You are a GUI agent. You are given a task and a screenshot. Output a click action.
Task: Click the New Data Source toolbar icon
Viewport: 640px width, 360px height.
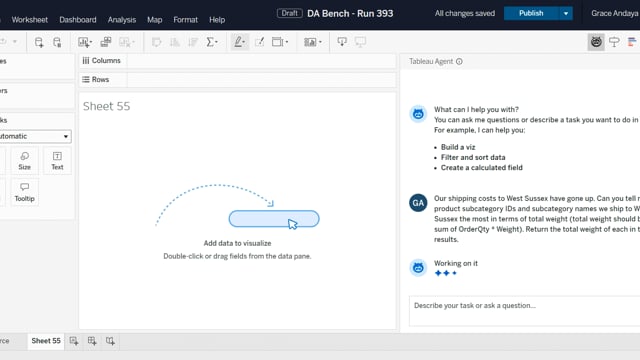pyautogui.click(x=39, y=42)
